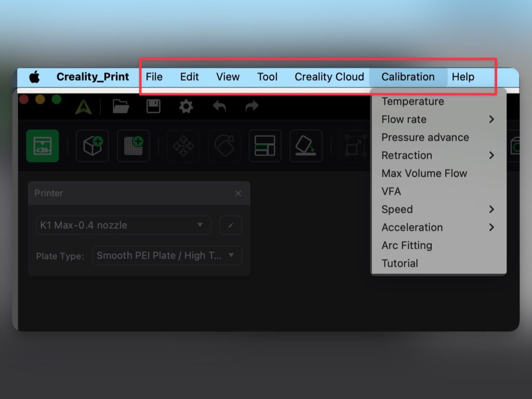532x399 pixels.
Task: Open a file with the folder icon
Action: point(121,107)
